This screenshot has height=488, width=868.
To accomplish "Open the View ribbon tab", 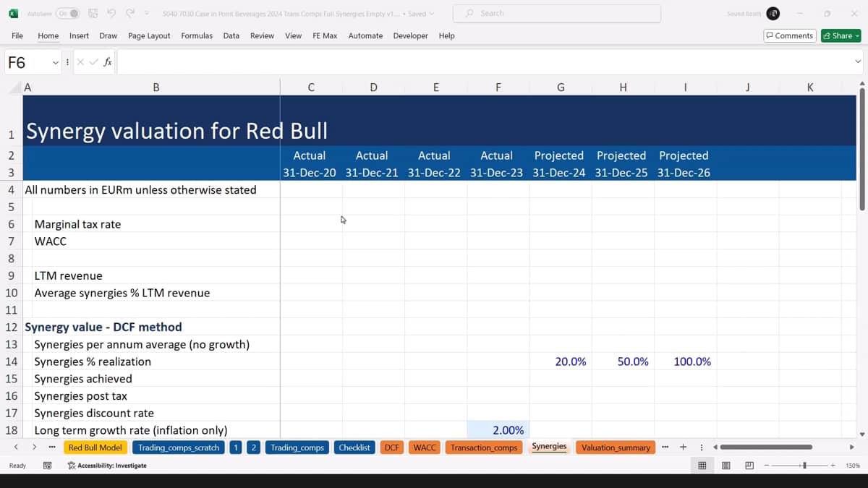I will click(293, 35).
